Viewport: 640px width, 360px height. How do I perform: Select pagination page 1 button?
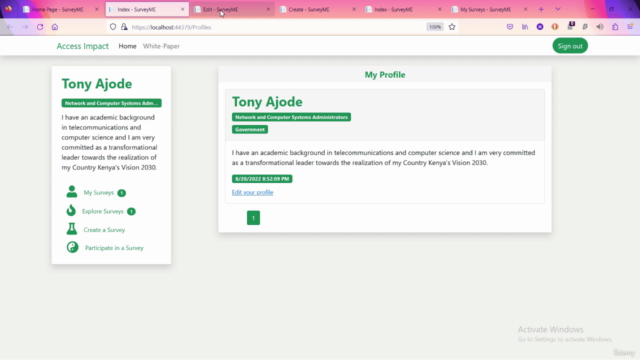(x=253, y=218)
